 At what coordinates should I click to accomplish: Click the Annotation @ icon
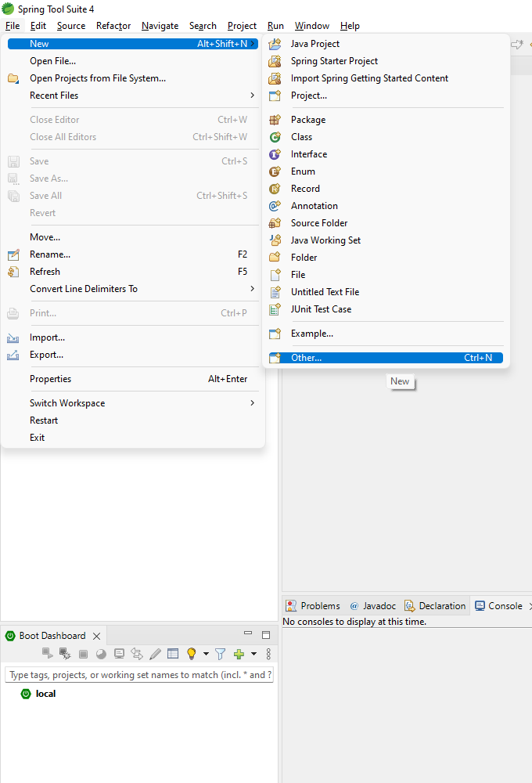(x=275, y=206)
